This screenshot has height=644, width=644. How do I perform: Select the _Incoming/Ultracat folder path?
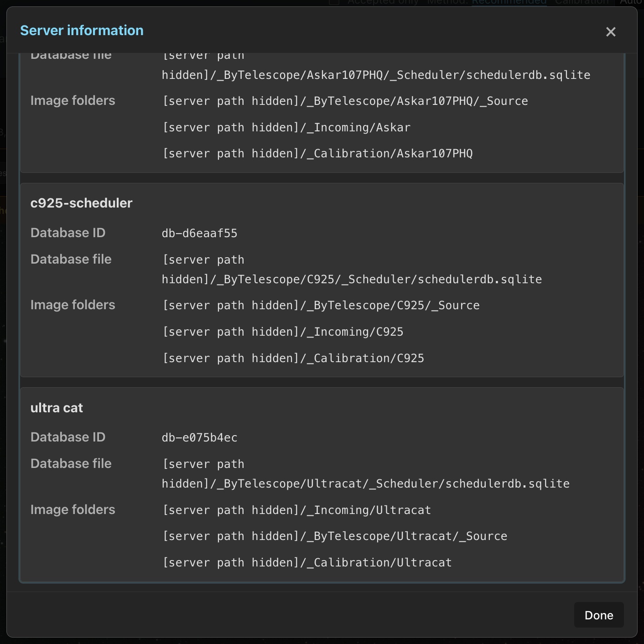pos(297,510)
